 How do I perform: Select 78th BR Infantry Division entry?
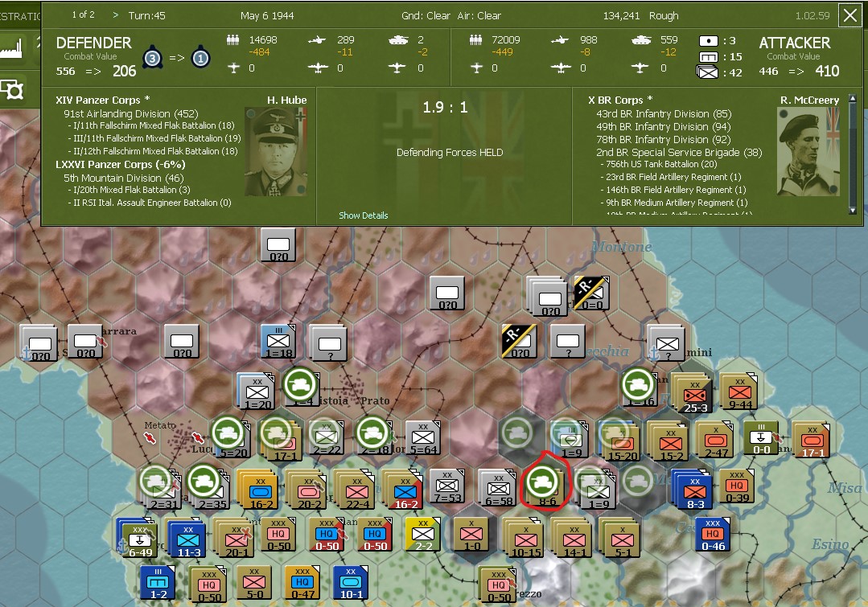664,139
